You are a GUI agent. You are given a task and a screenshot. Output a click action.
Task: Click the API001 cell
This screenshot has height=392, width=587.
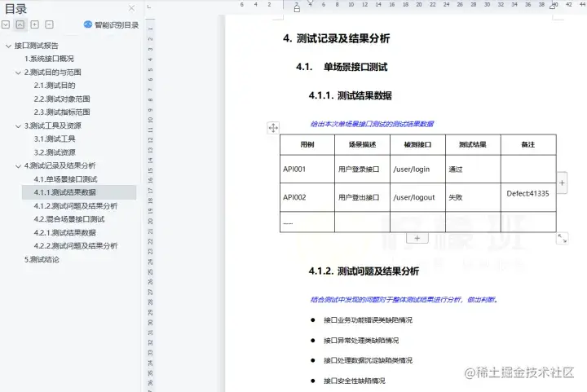pos(307,169)
